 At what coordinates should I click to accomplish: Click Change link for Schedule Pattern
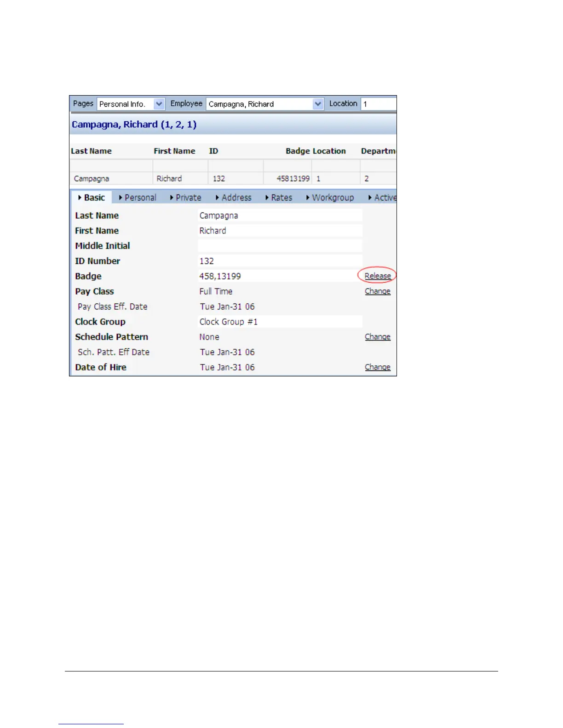(x=378, y=336)
